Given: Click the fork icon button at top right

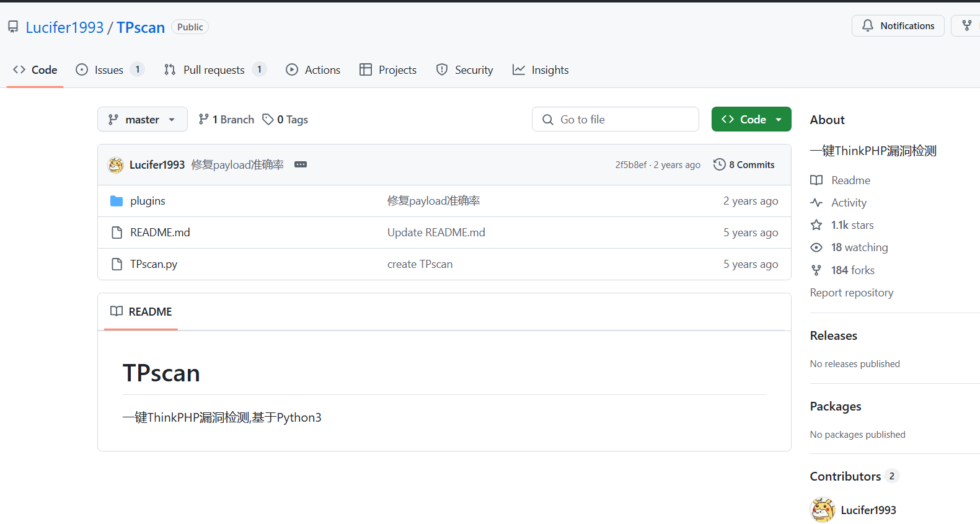Looking at the screenshot, I should pos(966,26).
